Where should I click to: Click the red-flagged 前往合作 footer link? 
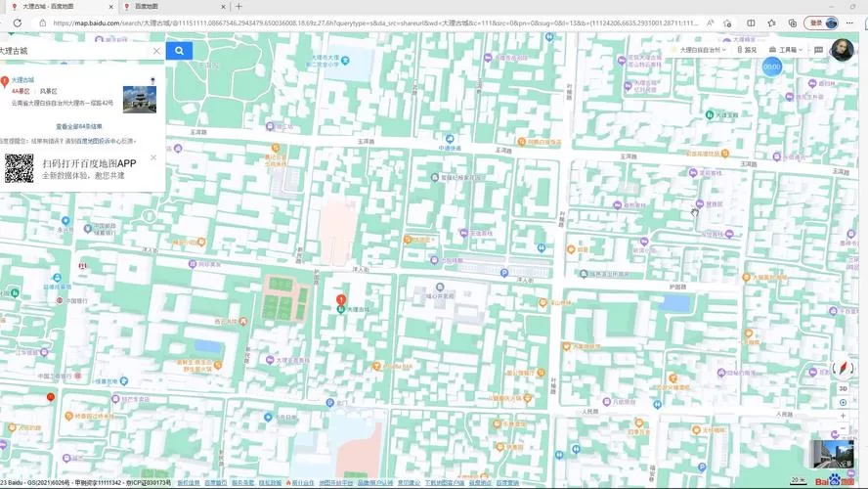[x=299, y=483]
